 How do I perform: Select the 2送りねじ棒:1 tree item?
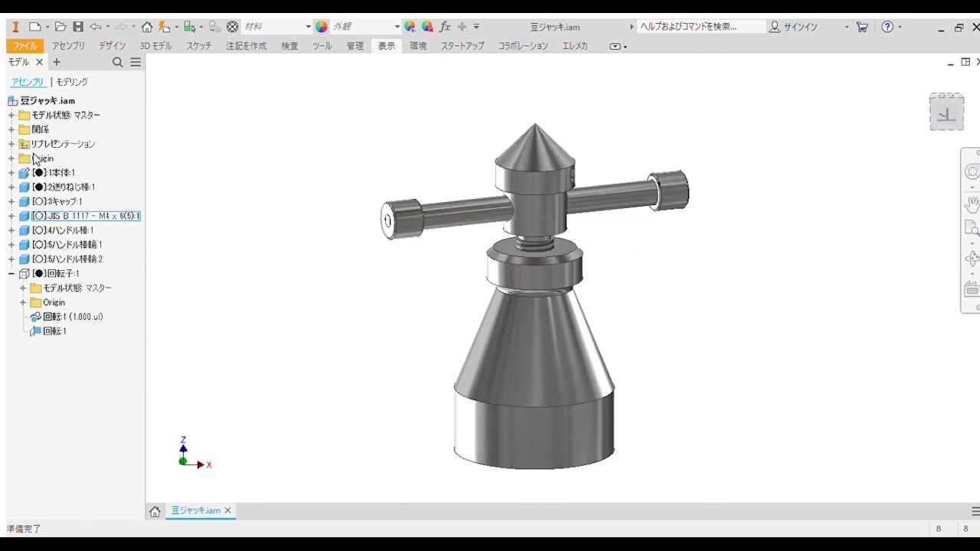pos(64,187)
